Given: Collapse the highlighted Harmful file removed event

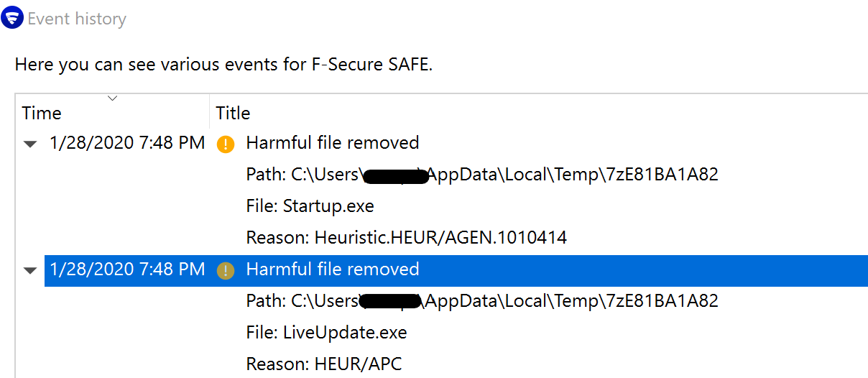Looking at the screenshot, I should click(x=29, y=271).
